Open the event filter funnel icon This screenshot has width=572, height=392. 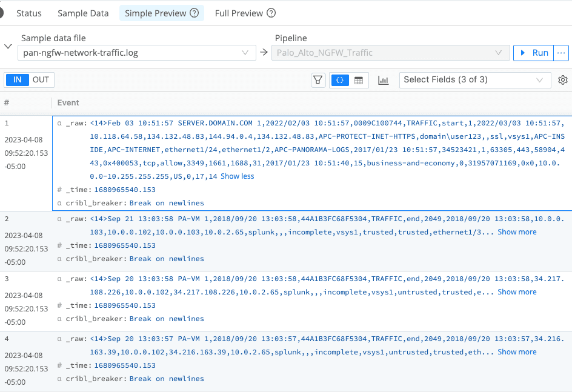(x=318, y=79)
